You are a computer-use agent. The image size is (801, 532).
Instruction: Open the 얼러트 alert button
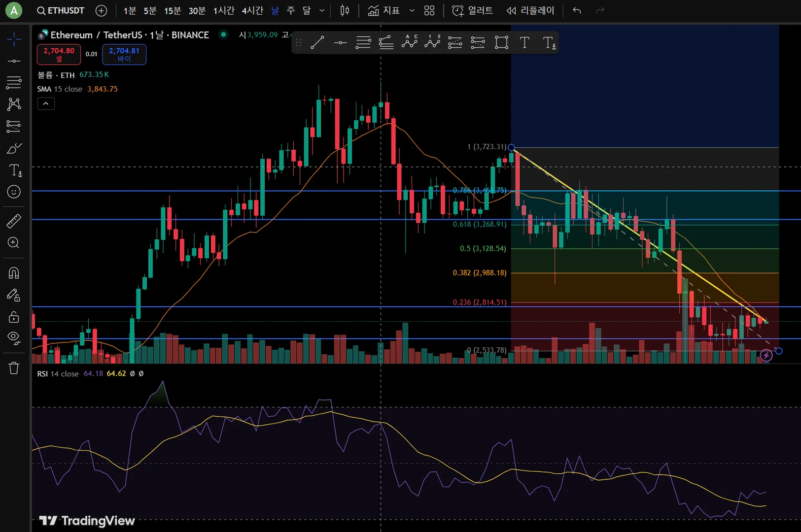click(472, 10)
